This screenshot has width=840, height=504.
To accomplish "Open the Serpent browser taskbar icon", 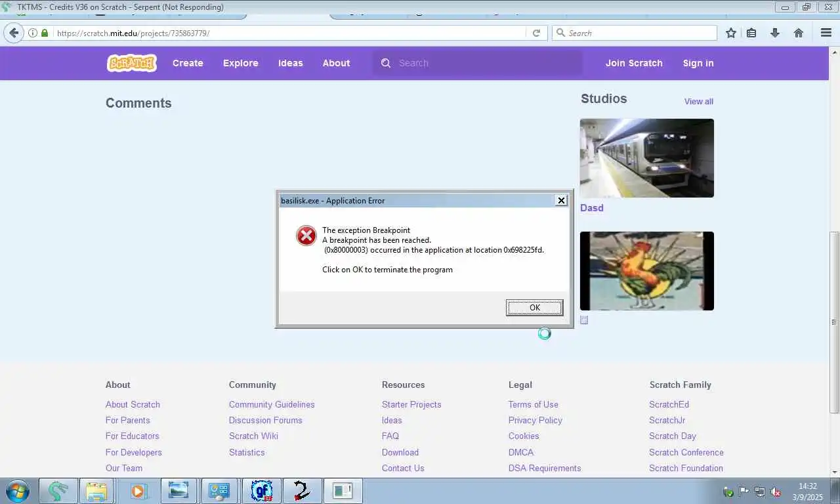I will click(58, 491).
